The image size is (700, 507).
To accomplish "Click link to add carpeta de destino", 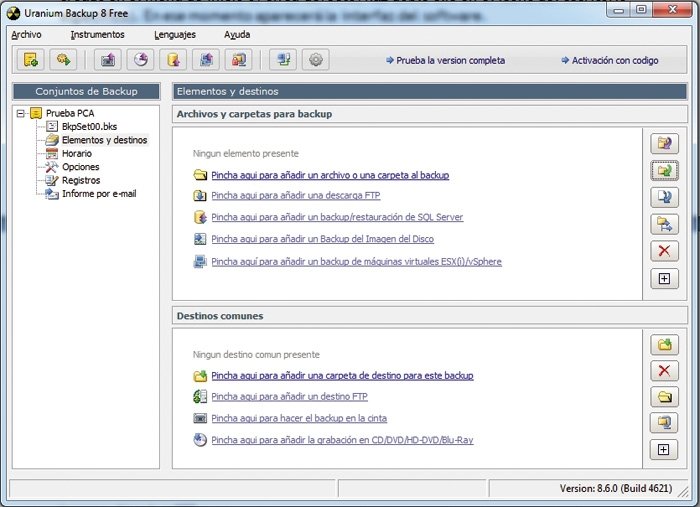I will [342, 376].
